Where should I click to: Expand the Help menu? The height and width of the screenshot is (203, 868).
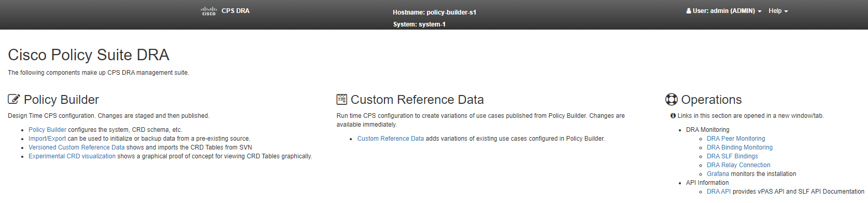(x=778, y=11)
